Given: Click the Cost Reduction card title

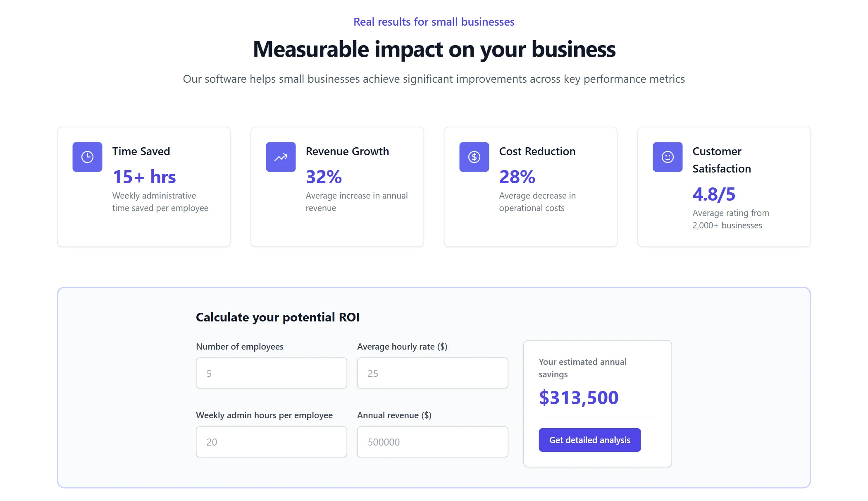Looking at the screenshot, I should (x=537, y=151).
